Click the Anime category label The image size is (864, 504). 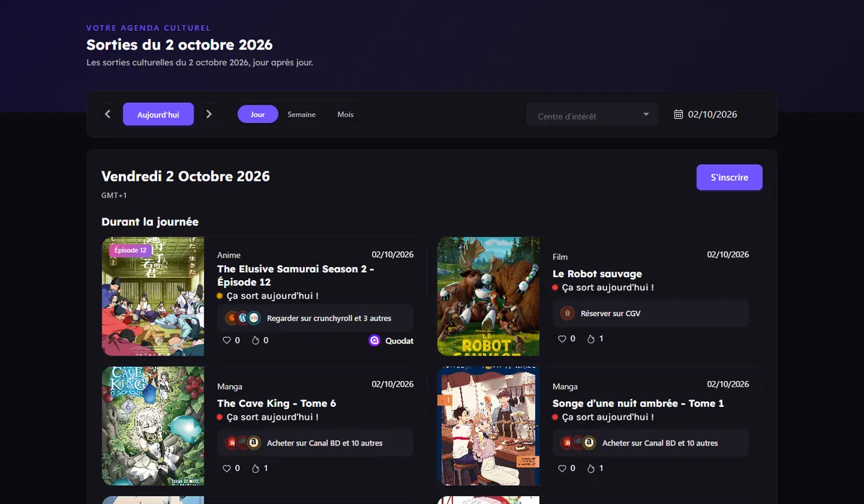[x=229, y=255]
